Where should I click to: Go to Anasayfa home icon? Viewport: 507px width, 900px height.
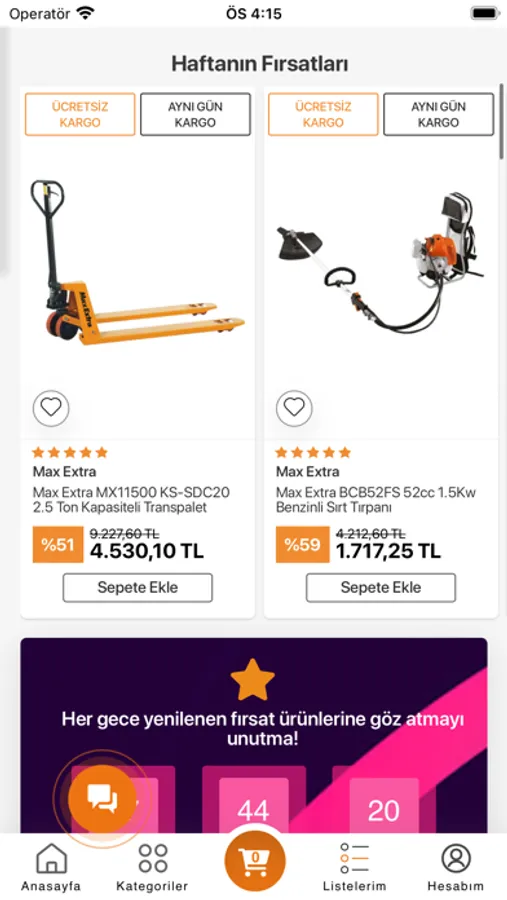pos(51,867)
